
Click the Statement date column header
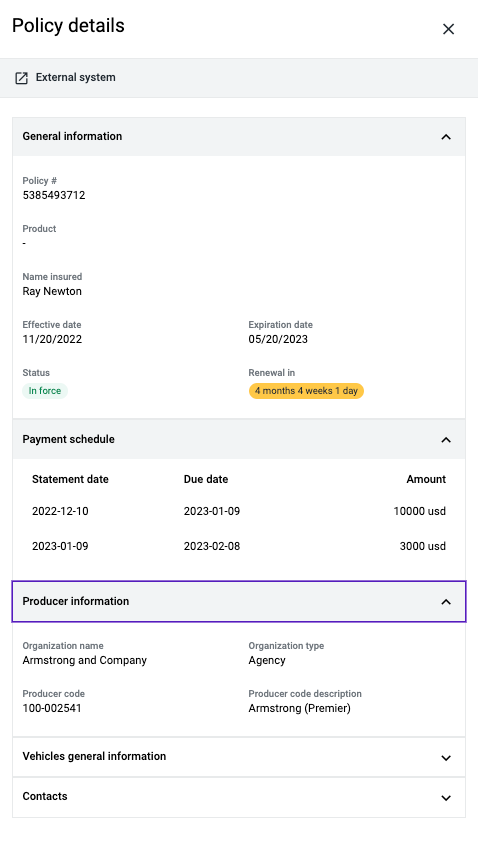click(70, 479)
